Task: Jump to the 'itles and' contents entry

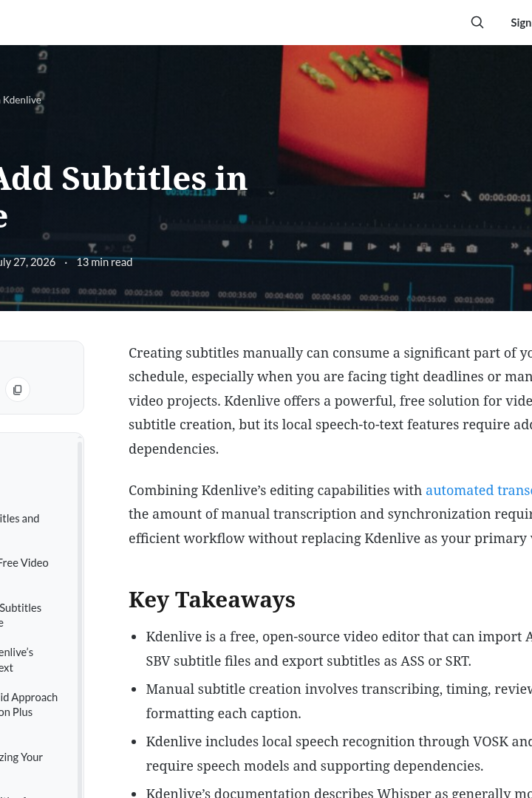Action: point(19,519)
